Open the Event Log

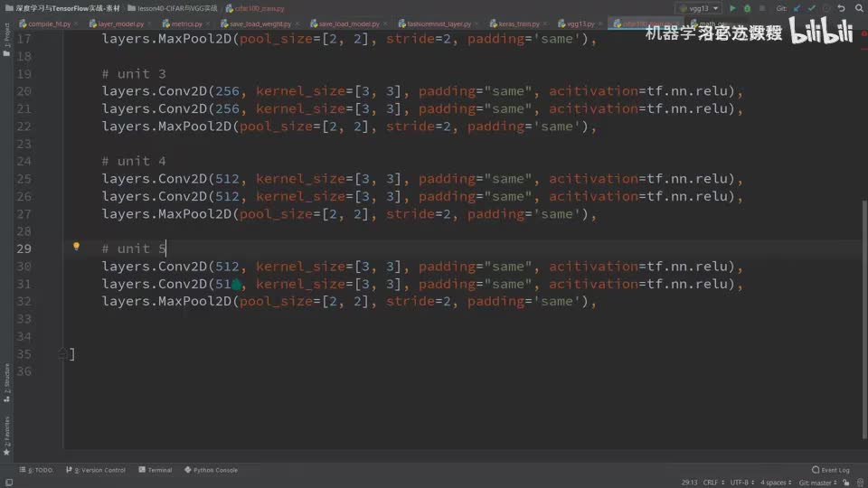[830, 470]
